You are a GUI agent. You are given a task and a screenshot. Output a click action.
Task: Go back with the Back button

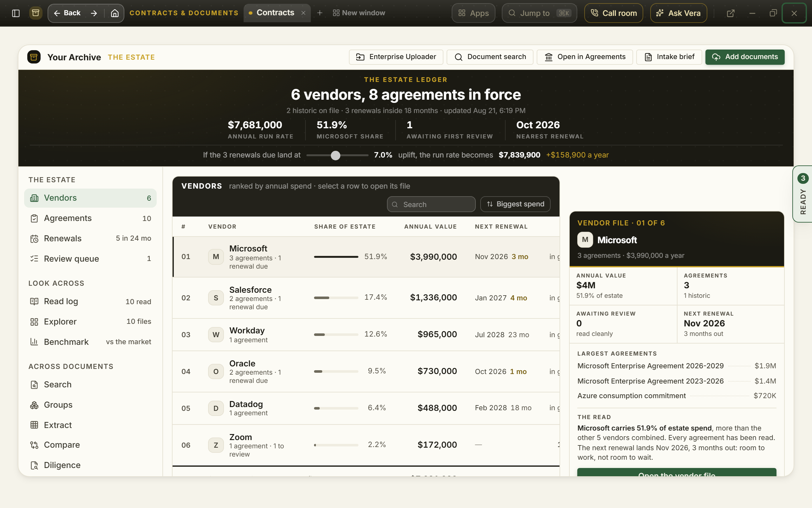[x=67, y=13]
